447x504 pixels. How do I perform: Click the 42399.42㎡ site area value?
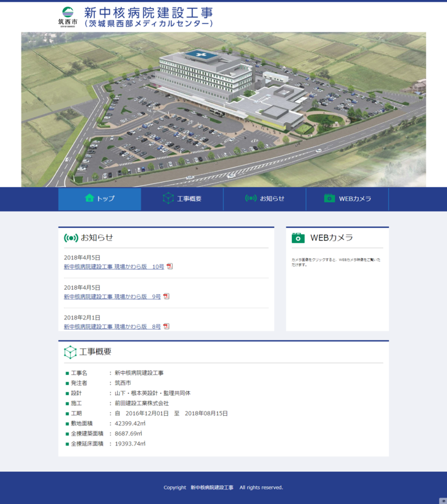(131, 423)
